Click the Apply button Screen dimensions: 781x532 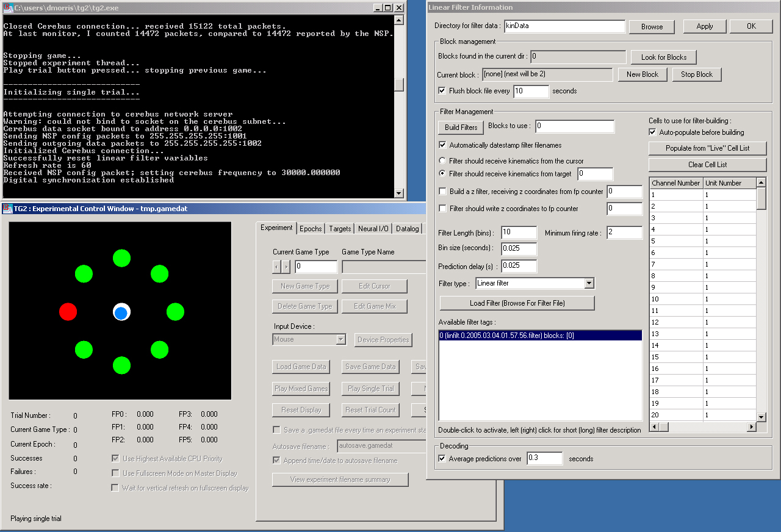pyautogui.click(x=705, y=26)
